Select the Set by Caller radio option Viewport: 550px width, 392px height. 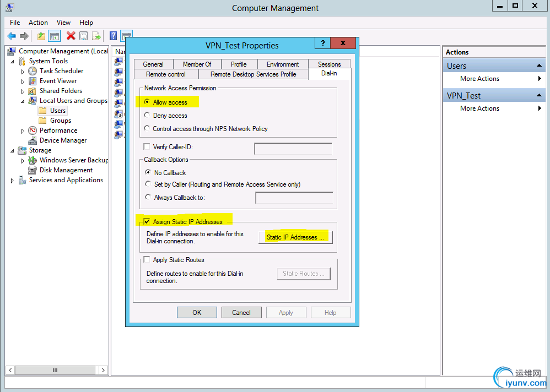coord(148,184)
